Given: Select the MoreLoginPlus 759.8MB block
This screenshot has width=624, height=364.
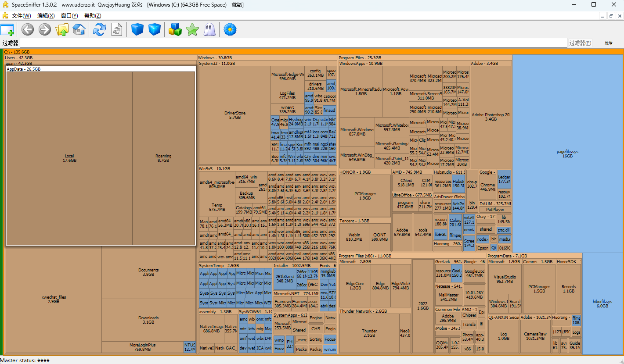Looking at the screenshot, I should tap(143, 347).
